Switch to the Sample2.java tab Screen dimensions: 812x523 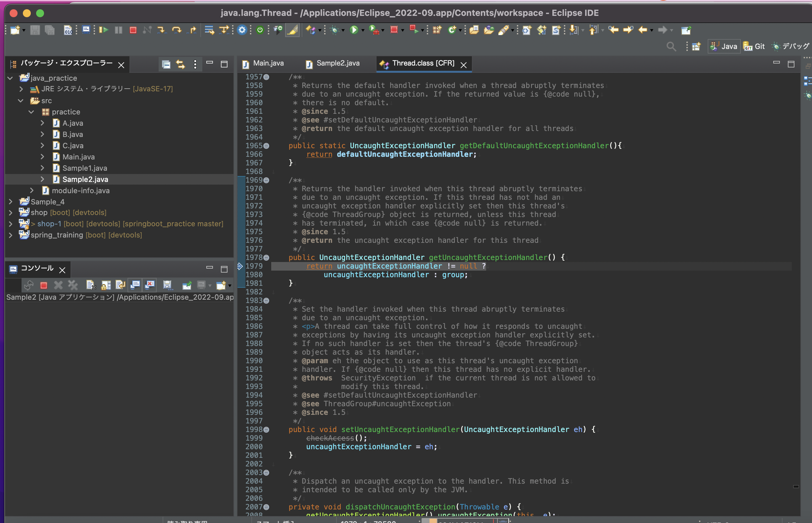tap(337, 63)
